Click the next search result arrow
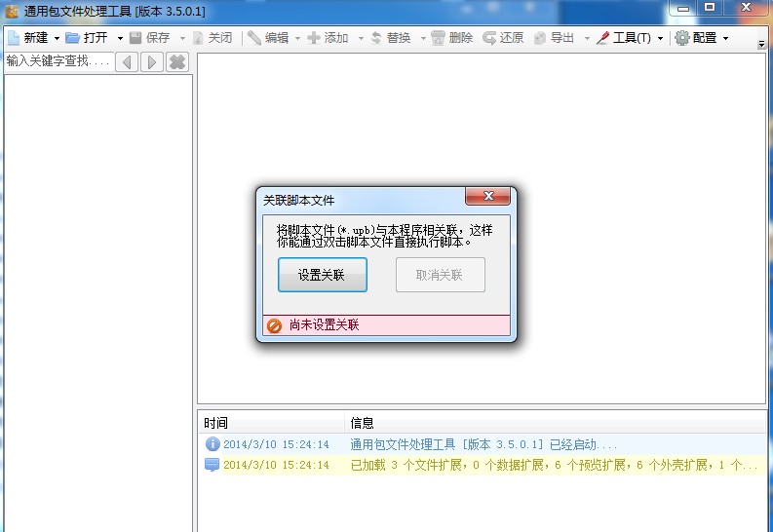Viewport: 773px width, 532px height. click(x=152, y=62)
